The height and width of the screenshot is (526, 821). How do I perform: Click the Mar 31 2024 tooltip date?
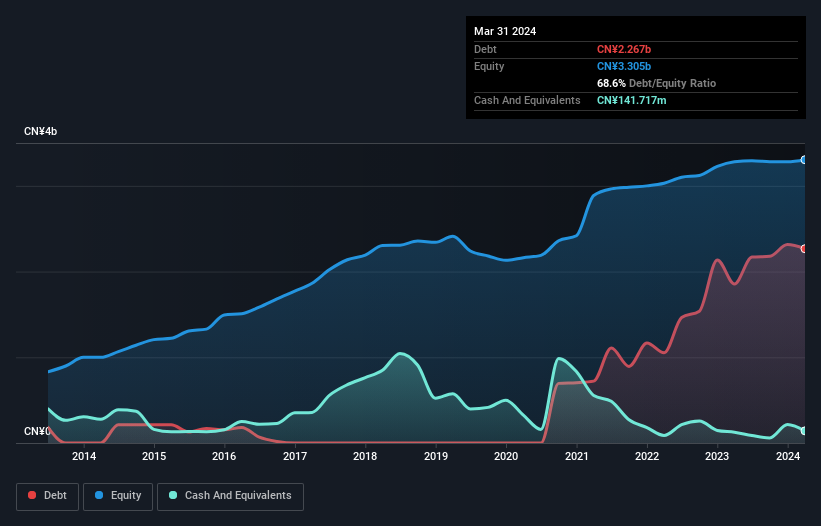pyautogui.click(x=505, y=31)
